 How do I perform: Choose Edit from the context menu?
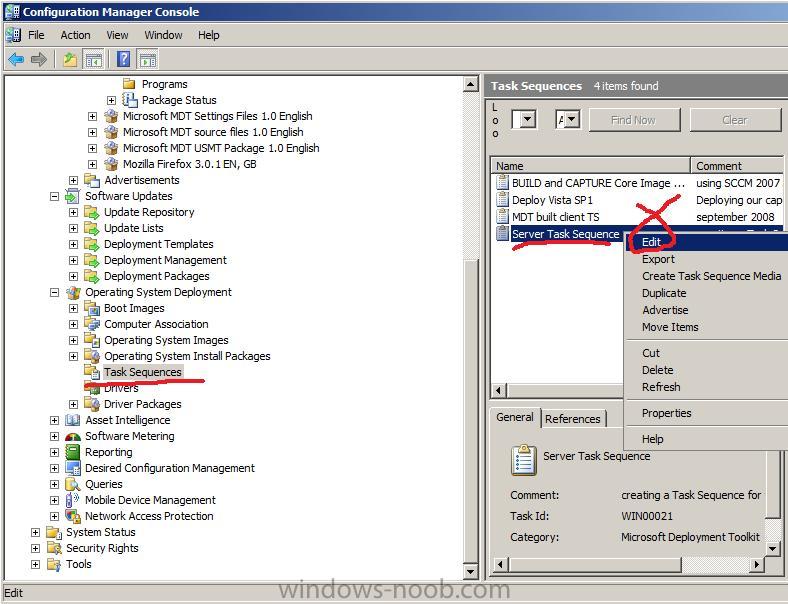click(707, 242)
